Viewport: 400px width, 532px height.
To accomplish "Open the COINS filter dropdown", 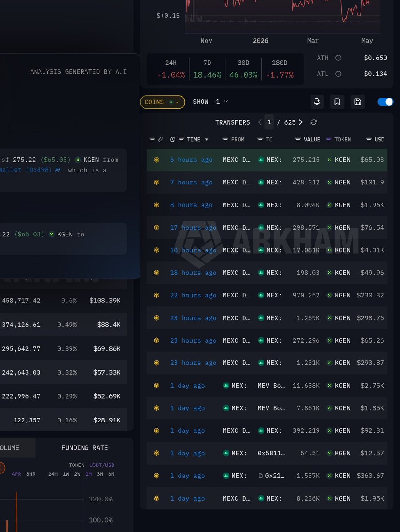I will tap(163, 102).
